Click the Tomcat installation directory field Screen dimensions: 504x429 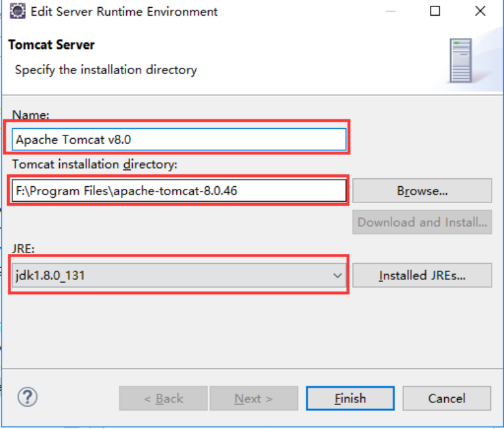(x=179, y=191)
